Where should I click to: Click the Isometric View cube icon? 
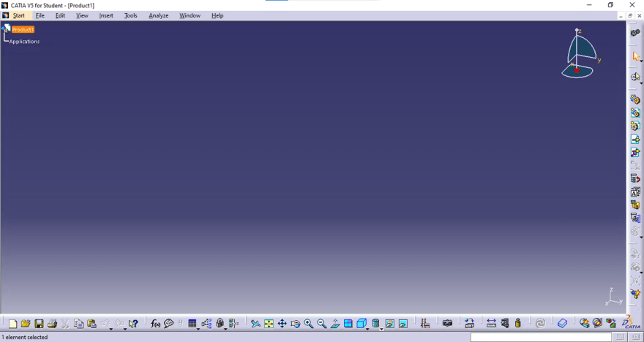pos(362,324)
